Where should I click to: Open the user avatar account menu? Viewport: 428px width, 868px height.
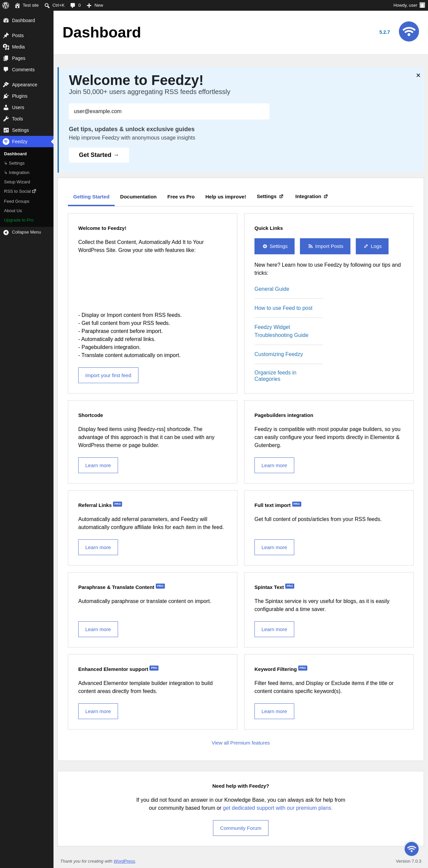click(x=422, y=5)
